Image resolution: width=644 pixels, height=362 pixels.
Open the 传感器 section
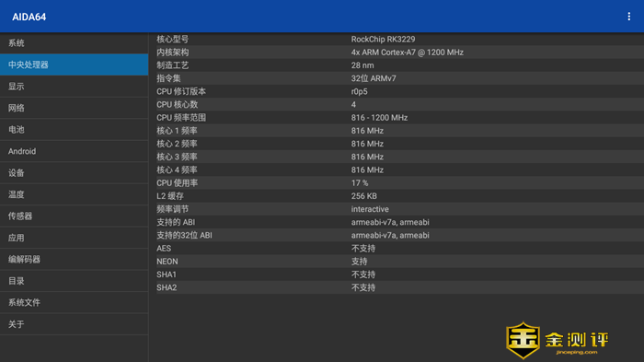(x=74, y=216)
